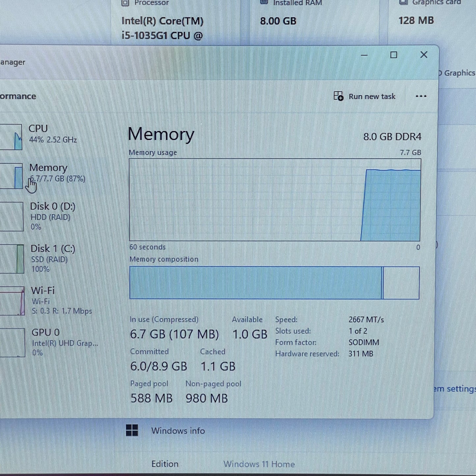Click the '8.00 GB' Installed RAM value in Settings
The height and width of the screenshot is (476, 476).
pyautogui.click(x=278, y=21)
